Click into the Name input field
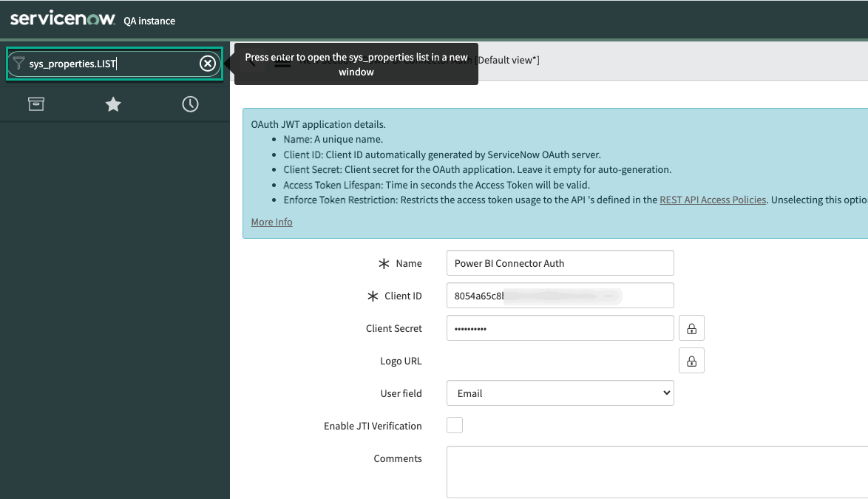 pos(560,263)
